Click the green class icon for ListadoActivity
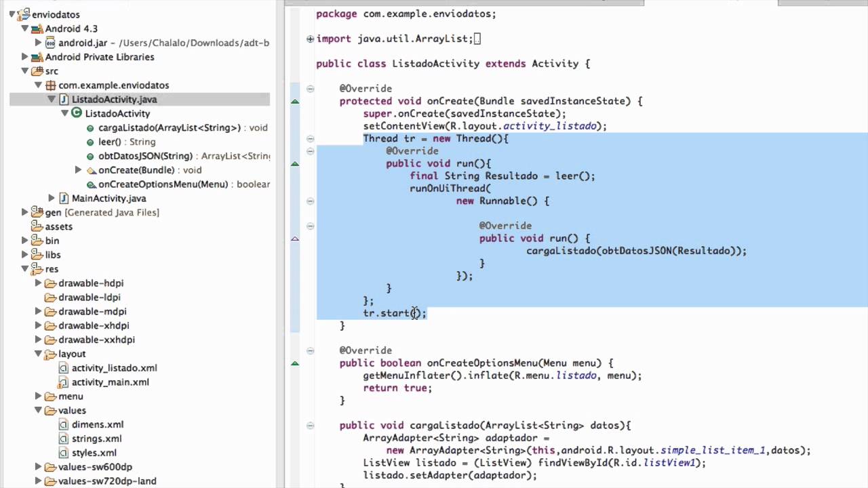The height and width of the screenshot is (488, 868). (x=77, y=113)
